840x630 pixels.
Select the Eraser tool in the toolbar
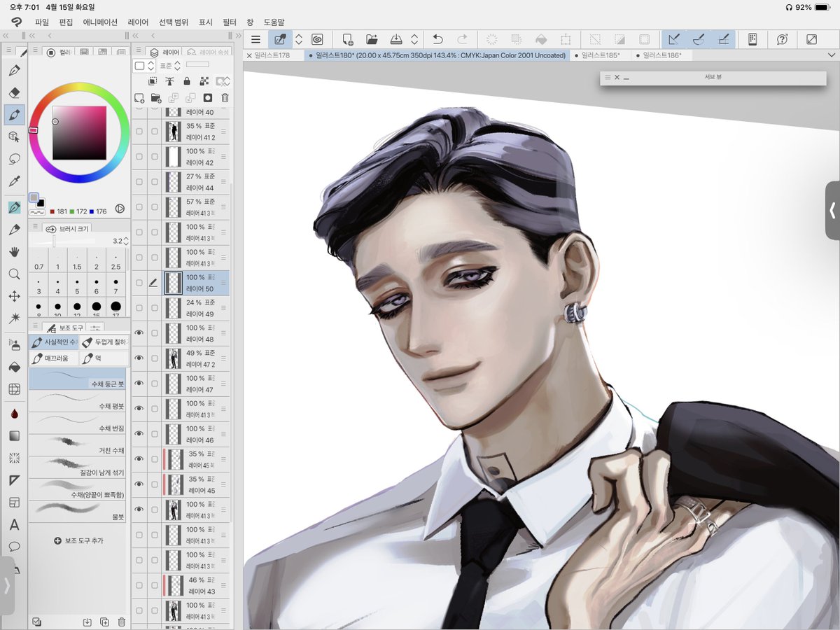[x=14, y=92]
